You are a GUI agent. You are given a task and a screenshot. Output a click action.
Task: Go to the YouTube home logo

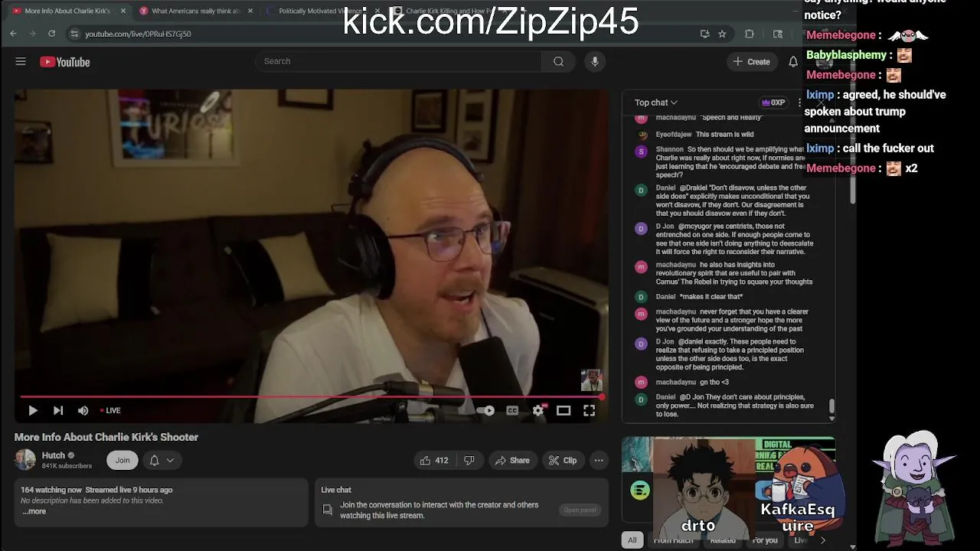tap(65, 62)
